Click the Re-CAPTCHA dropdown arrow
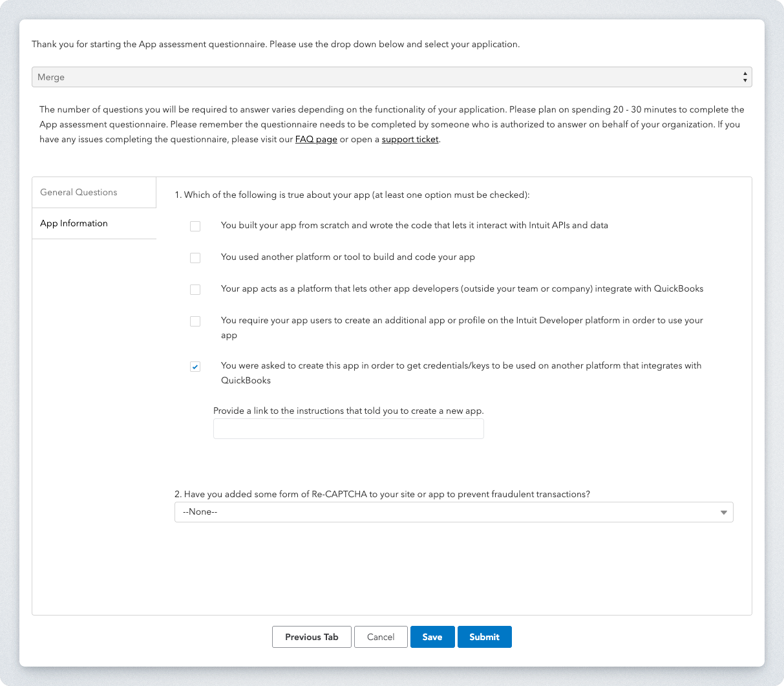Screen dimensions: 784x686 coord(724,513)
